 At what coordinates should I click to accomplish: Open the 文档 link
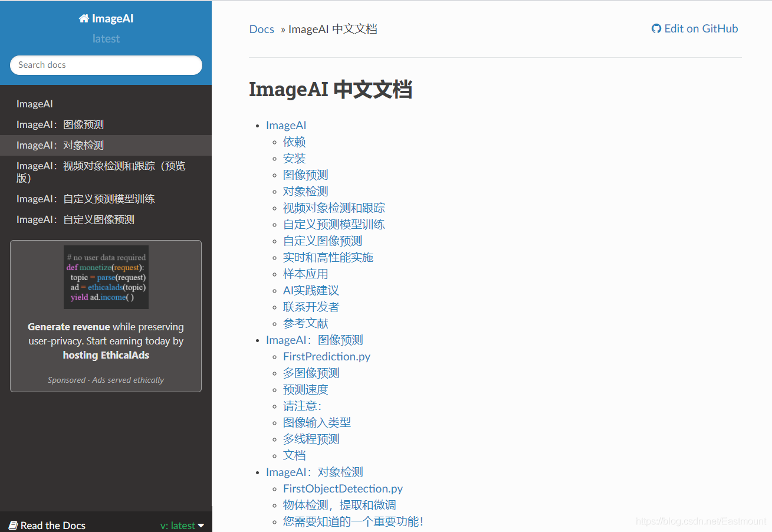(294, 455)
